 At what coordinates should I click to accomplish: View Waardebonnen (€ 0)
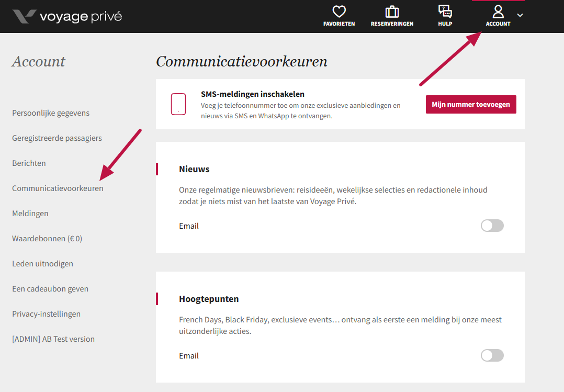(x=47, y=239)
